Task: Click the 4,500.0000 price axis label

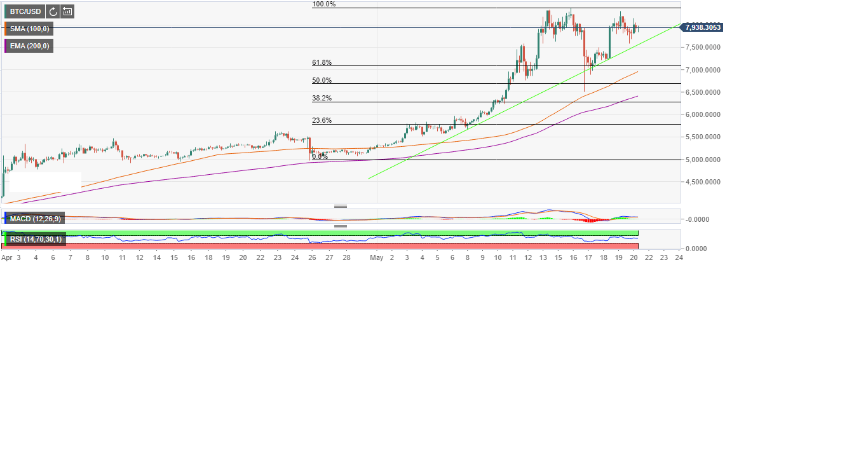Action: [x=703, y=182]
